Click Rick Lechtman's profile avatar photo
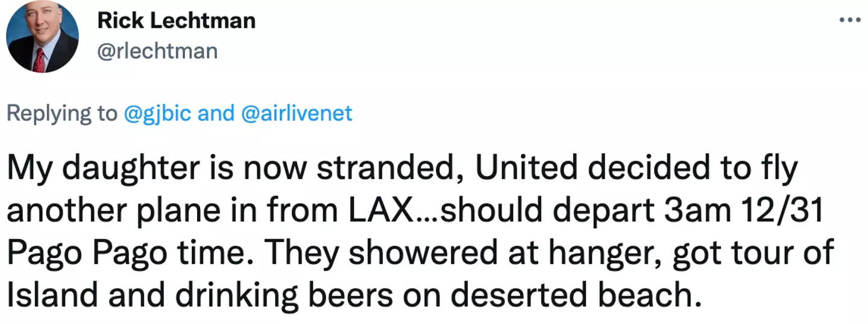Viewport: 868px width, 324px height. pyautogui.click(x=42, y=37)
